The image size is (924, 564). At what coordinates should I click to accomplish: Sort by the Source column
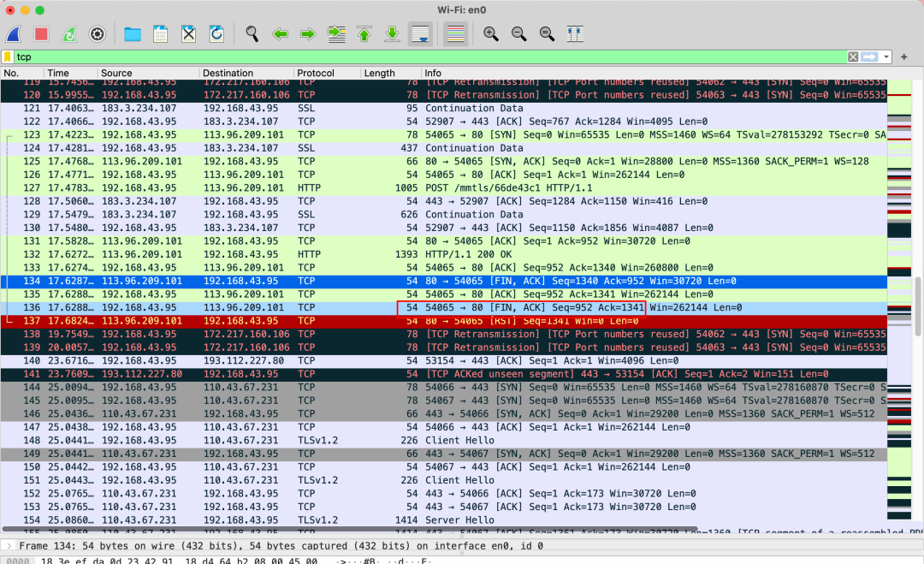148,73
